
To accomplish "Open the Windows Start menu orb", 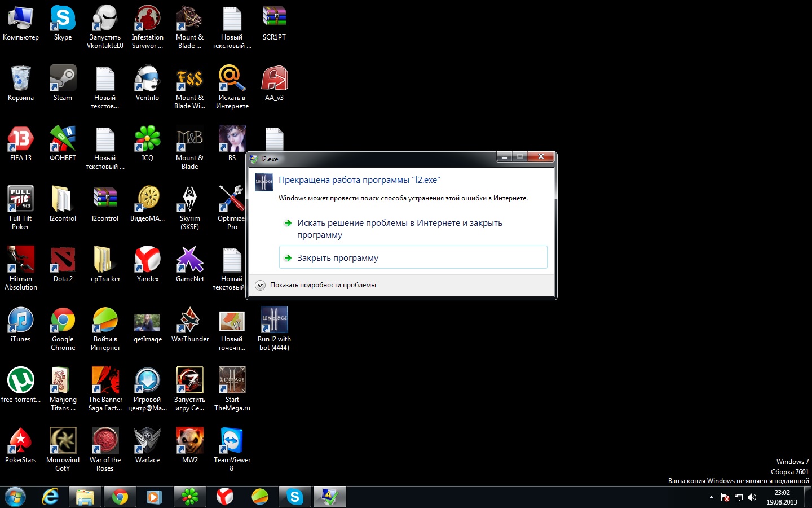I will (15, 497).
